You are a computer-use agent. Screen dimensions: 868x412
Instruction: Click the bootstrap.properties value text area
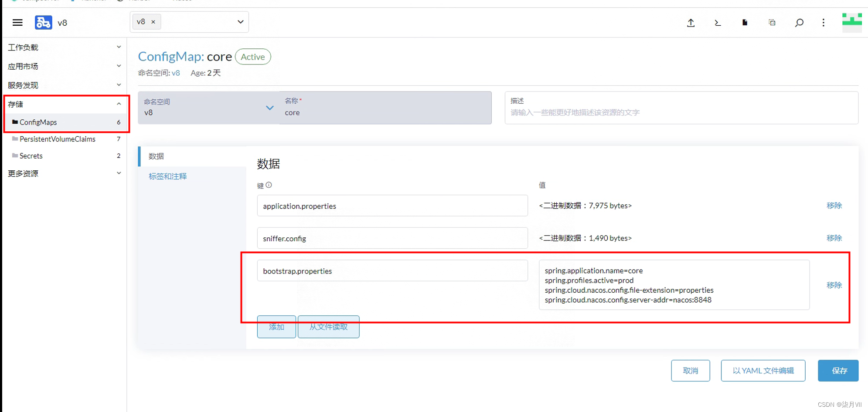(674, 285)
